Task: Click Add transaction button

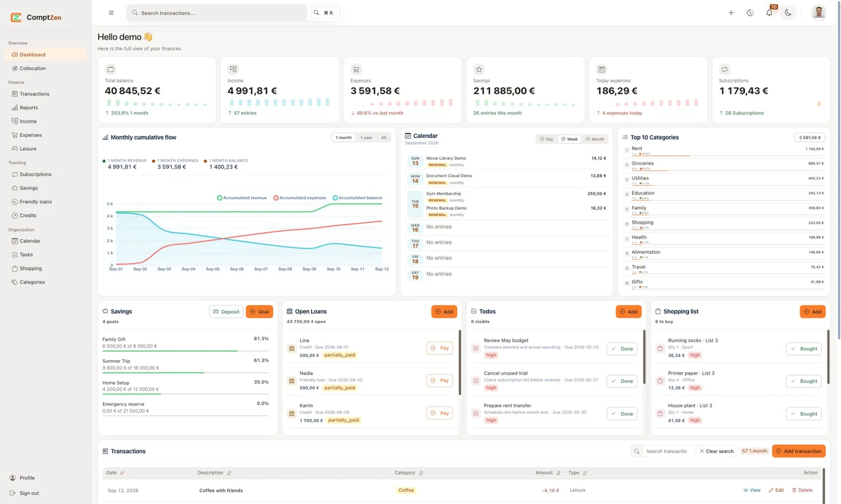Action: 798,451
